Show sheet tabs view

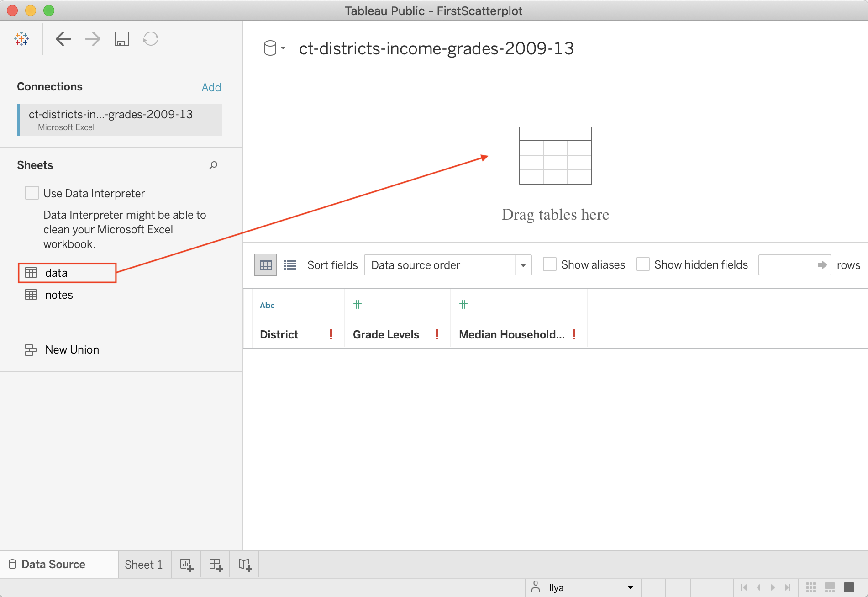849,587
